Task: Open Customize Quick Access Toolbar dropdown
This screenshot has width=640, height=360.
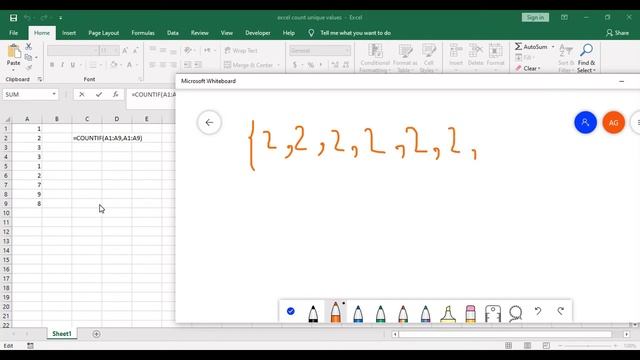Action: (60, 18)
